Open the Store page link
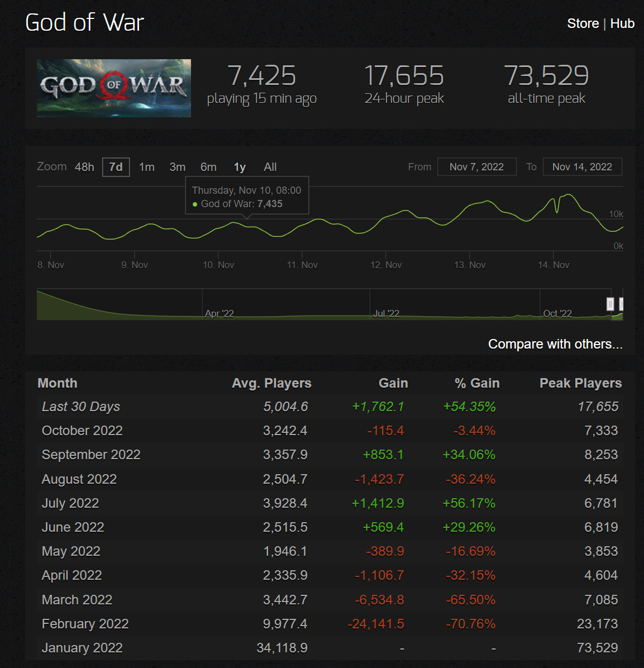Viewport: 644px width, 668px height. (x=583, y=23)
